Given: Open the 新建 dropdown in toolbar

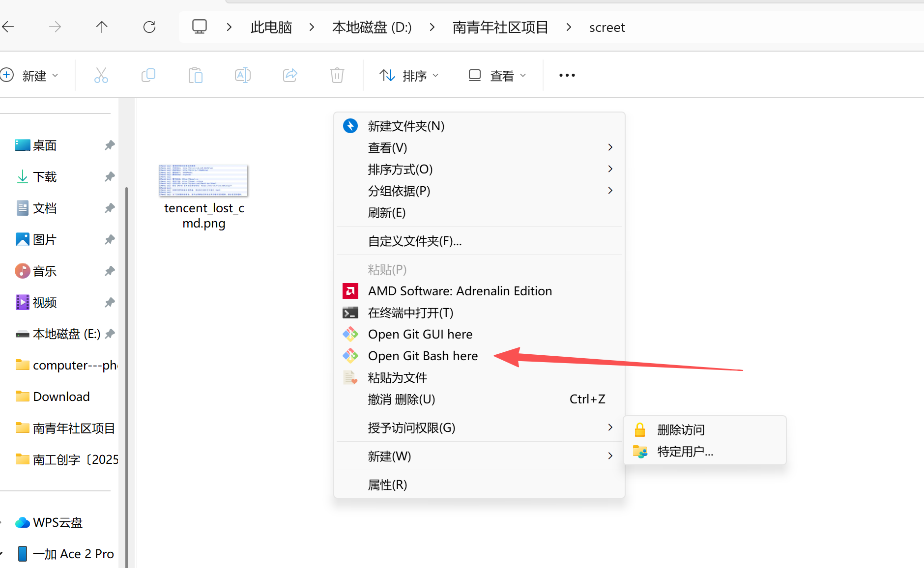Looking at the screenshot, I should click(30, 76).
